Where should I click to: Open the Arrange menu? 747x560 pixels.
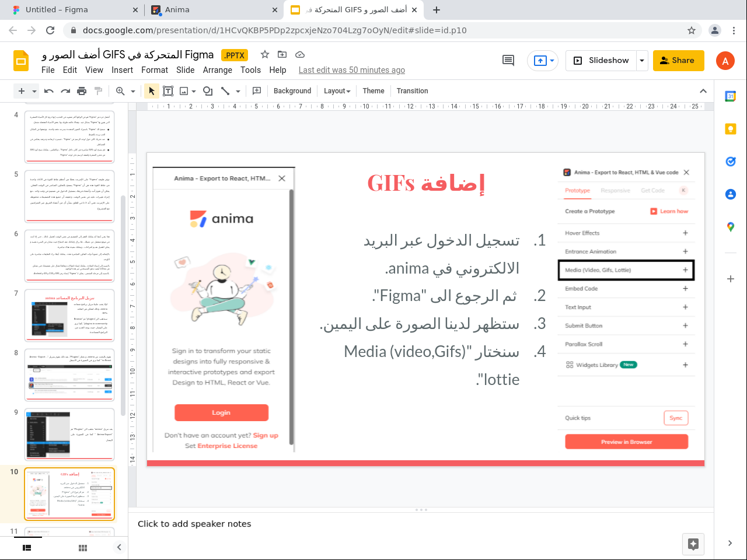click(x=218, y=70)
